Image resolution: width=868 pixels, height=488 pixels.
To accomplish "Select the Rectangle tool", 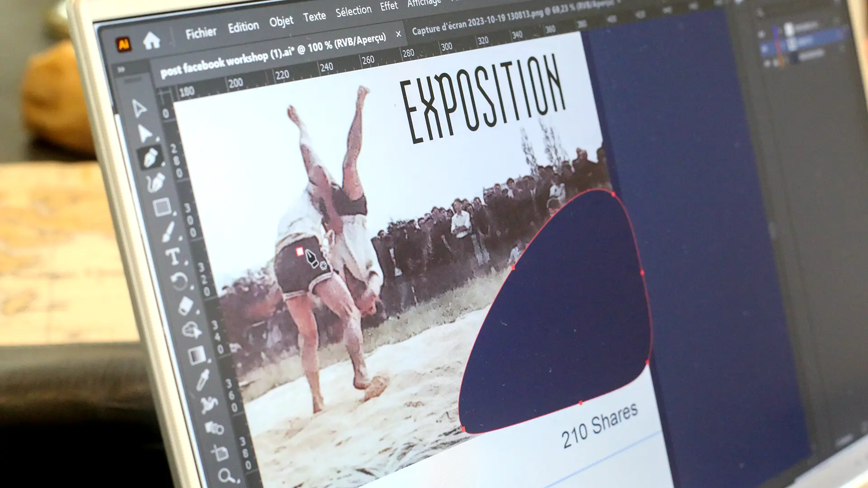I will coord(162,207).
